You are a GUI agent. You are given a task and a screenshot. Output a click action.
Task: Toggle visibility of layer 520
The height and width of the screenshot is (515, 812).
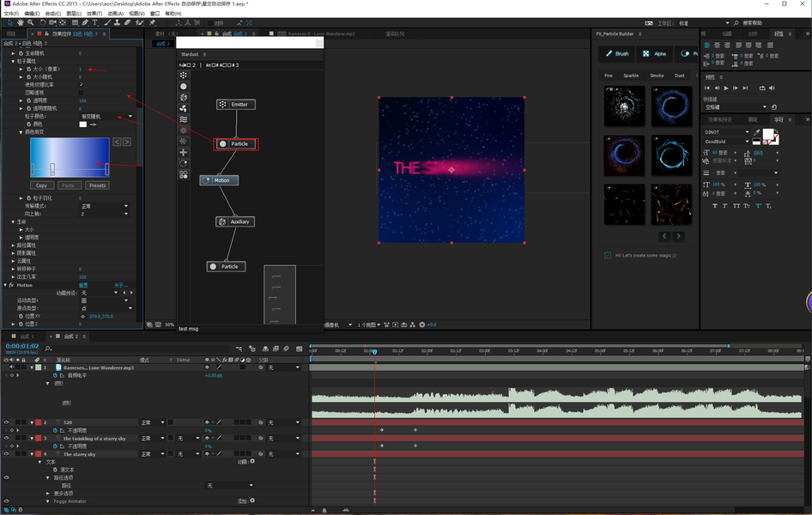(x=6, y=422)
